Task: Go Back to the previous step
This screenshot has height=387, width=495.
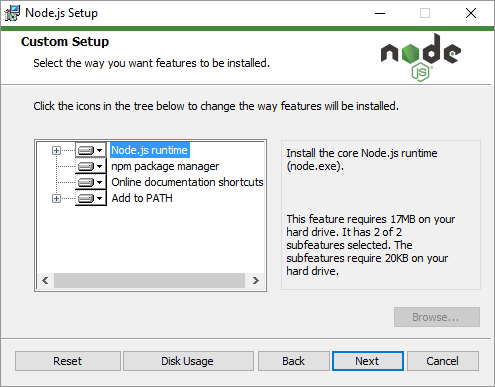Action: pos(294,361)
